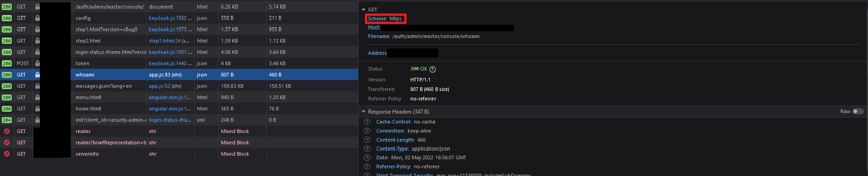The width and height of the screenshot is (868, 176).
Task: Open initiator link keycloak.js:1562
Action: point(170,18)
